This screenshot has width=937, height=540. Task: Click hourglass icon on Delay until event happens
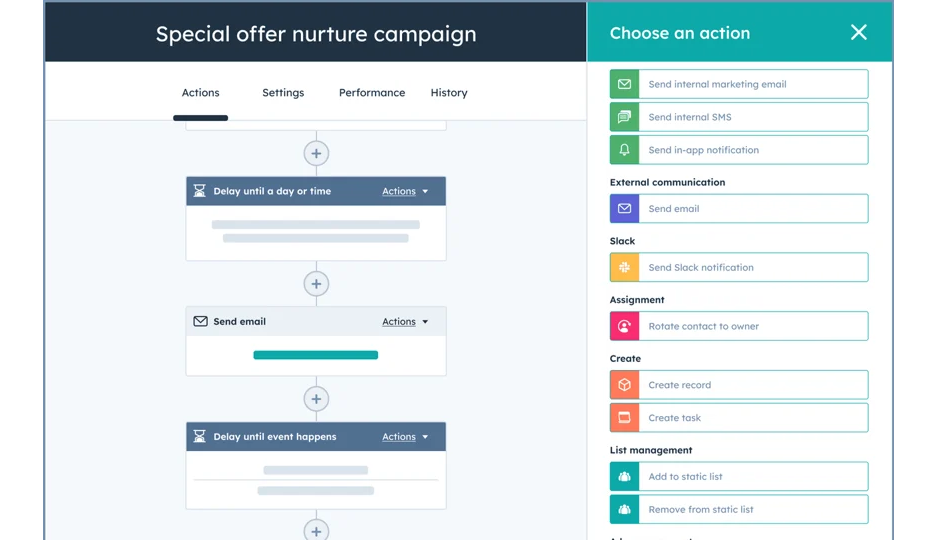(200, 436)
